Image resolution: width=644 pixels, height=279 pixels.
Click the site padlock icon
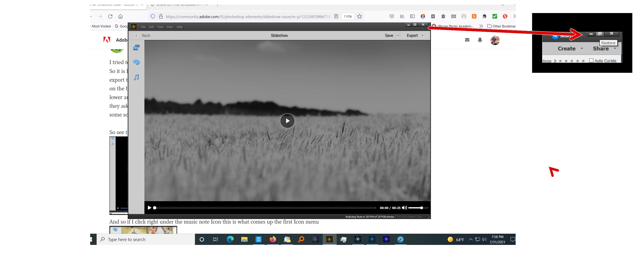coord(161,16)
